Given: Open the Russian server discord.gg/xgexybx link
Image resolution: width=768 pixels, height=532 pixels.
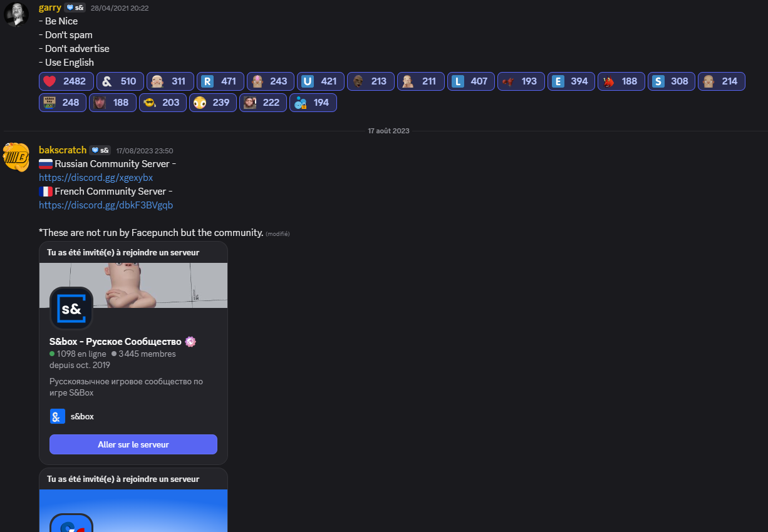Looking at the screenshot, I should [96, 178].
